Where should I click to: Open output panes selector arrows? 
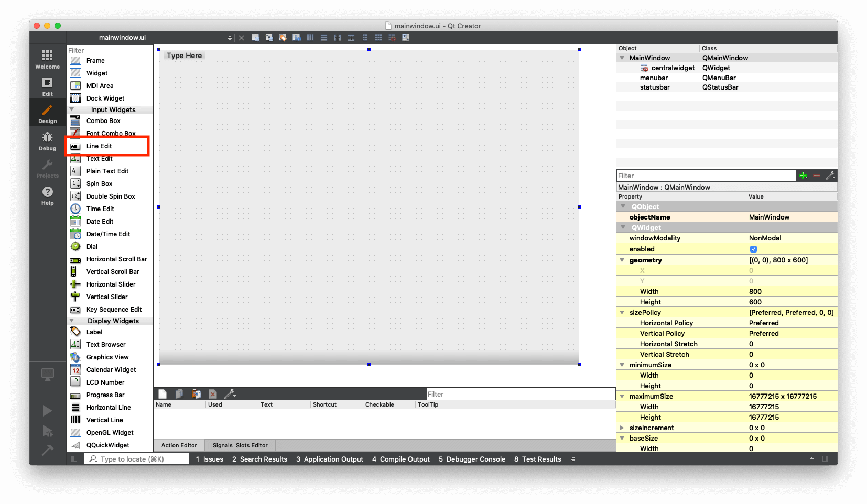(573, 459)
